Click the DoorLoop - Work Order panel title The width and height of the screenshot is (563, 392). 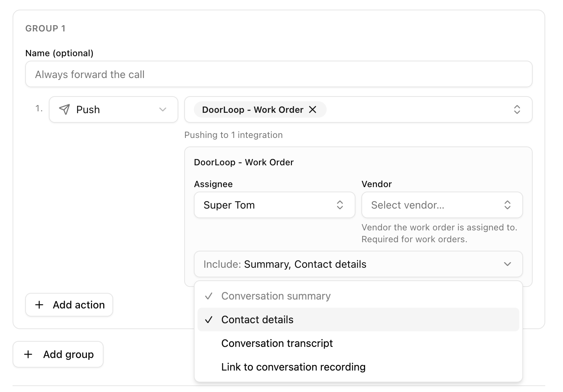[x=244, y=162]
